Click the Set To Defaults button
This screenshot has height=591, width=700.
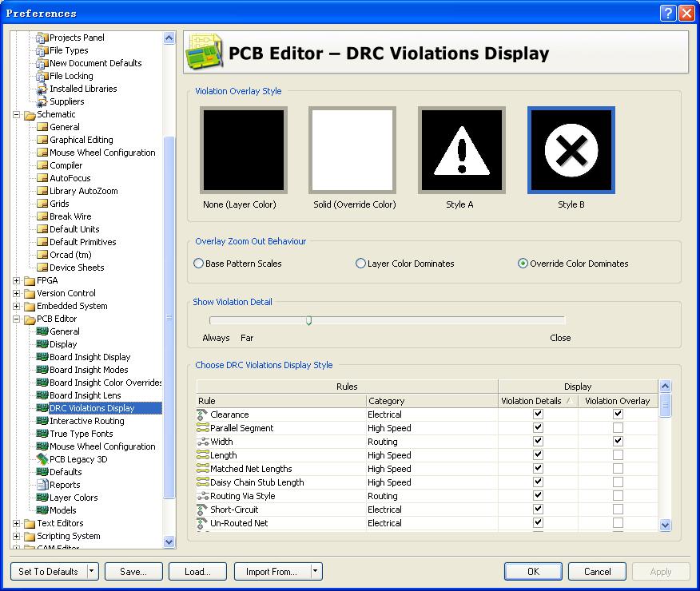(x=48, y=571)
